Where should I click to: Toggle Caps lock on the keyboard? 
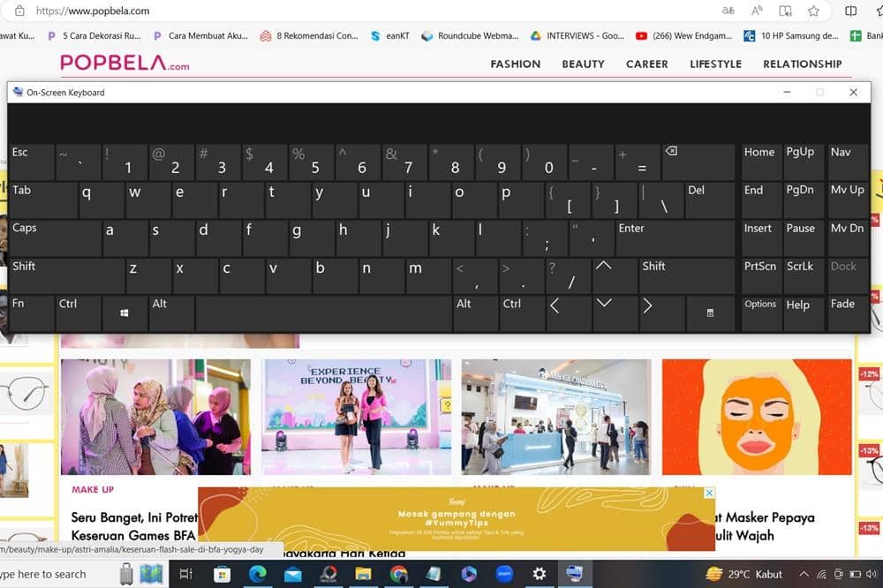pos(53,238)
